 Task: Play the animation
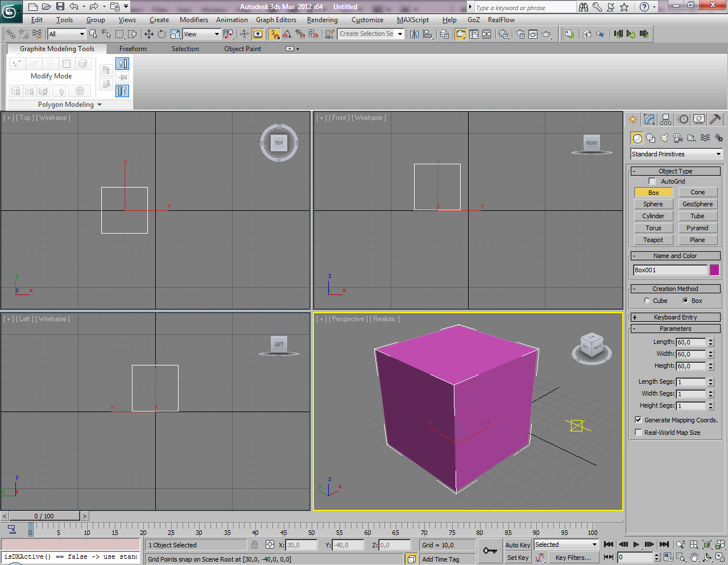(x=636, y=545)
